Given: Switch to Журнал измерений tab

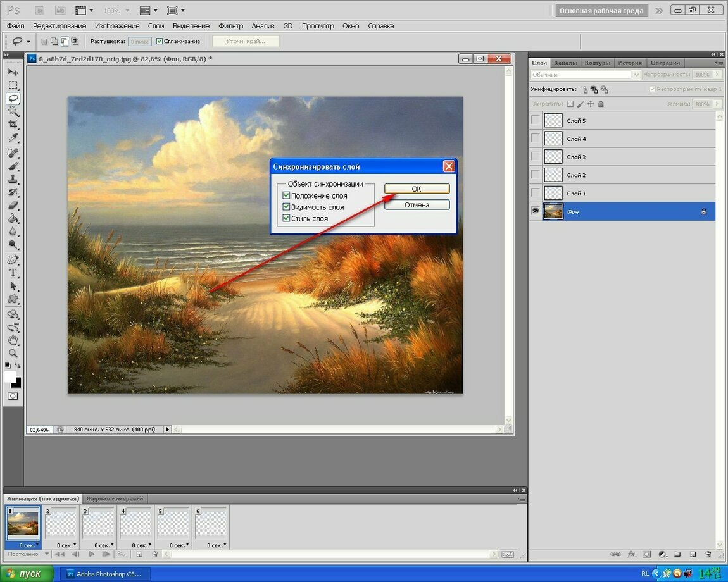Looking at the screenshot, I should 115,498.
